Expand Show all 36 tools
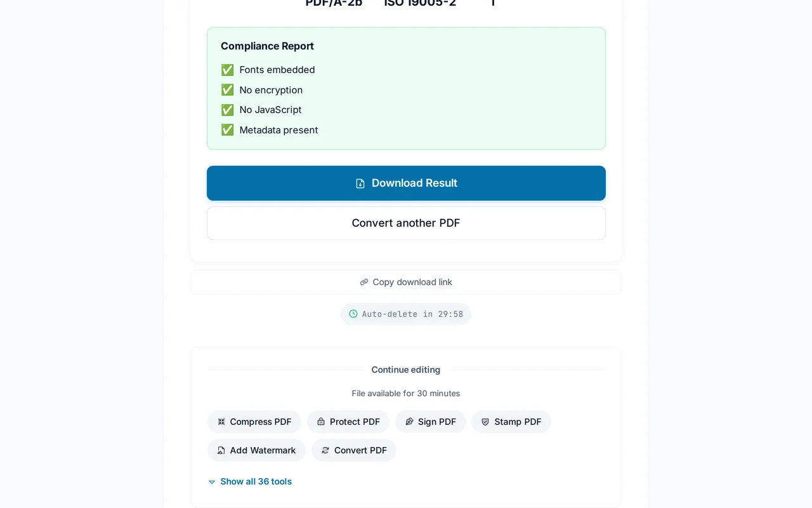The image size is (812, 508). coord(250,481)
